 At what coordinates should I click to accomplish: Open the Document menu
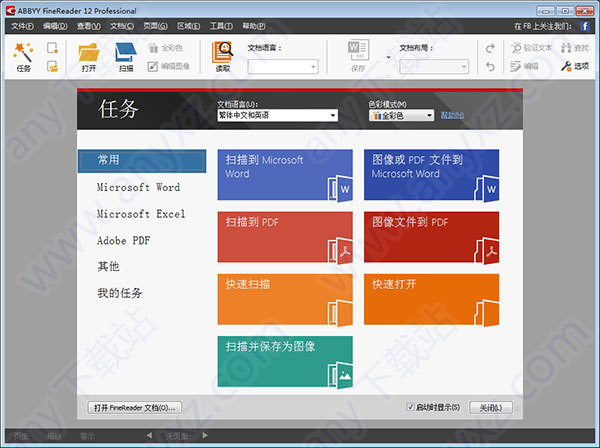coord(122,26)
